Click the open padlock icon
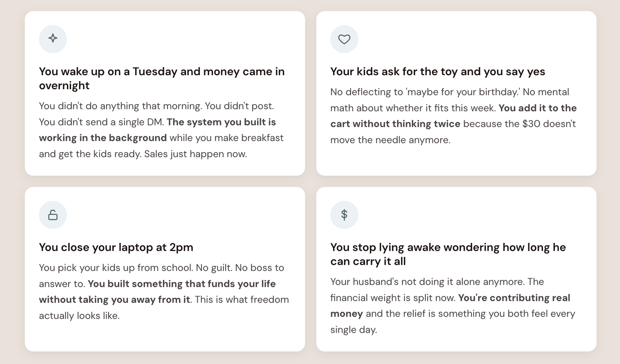 click(53, 215)
